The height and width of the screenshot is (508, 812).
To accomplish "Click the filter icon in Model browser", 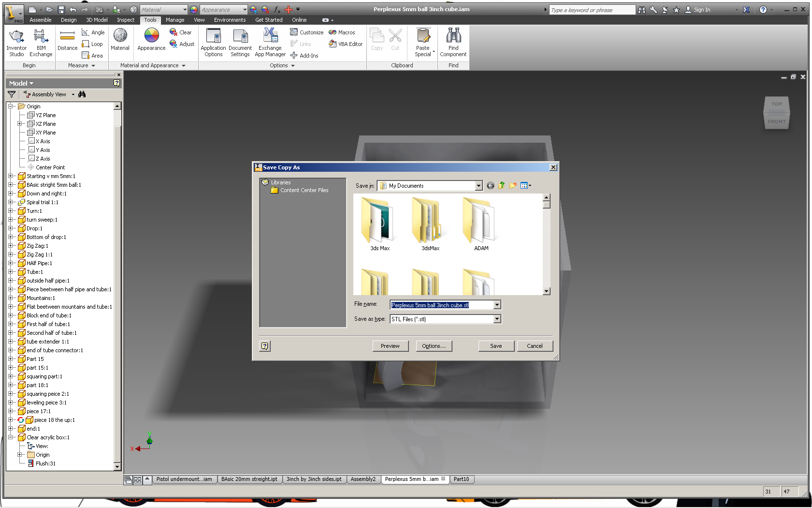I will [12, 94].
